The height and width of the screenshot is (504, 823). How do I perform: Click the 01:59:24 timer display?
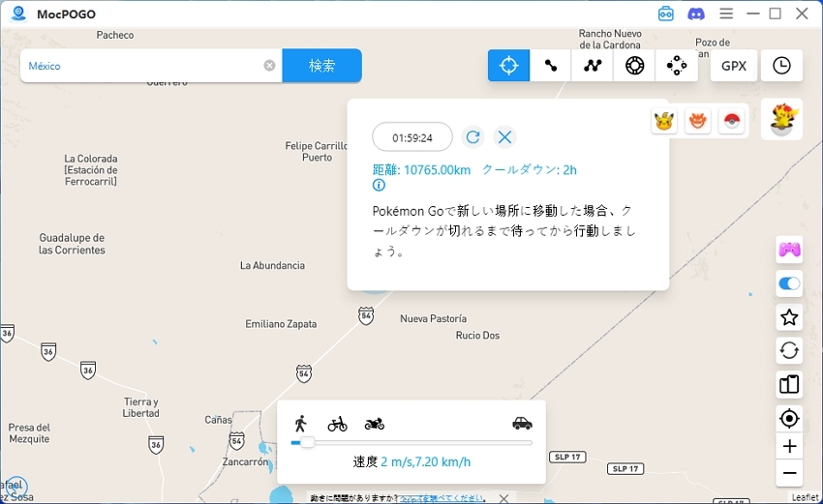[x=412, y=137]
